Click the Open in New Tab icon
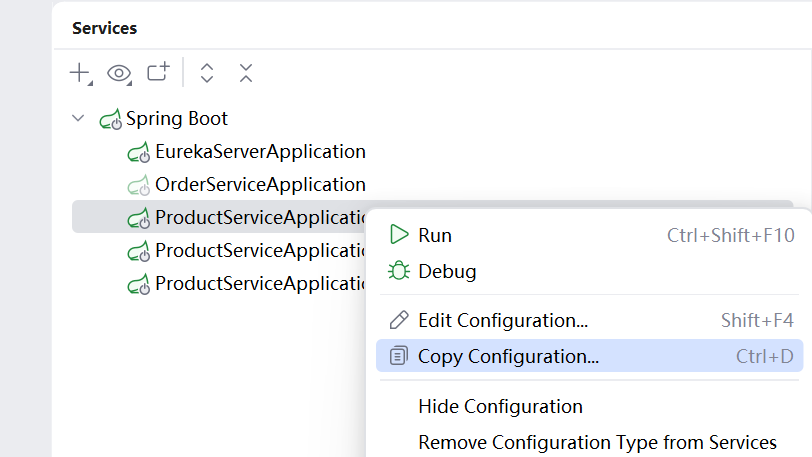 pyautogui.click(x=158, y=72)
